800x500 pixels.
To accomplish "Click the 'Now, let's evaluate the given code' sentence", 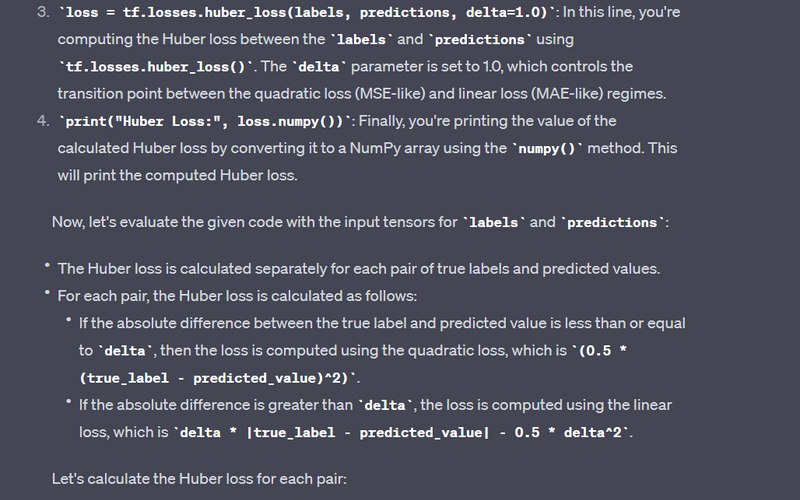I will (255, 222).
